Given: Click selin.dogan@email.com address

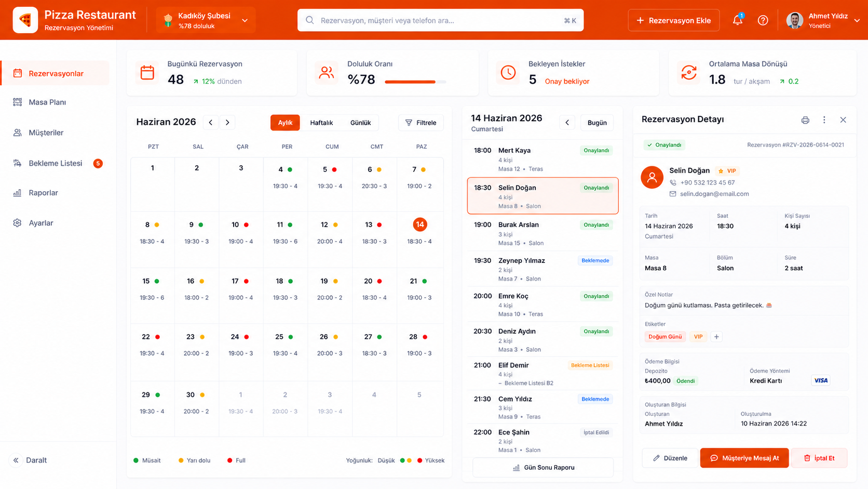Looking at the screenshot, I should coord(714,194).
